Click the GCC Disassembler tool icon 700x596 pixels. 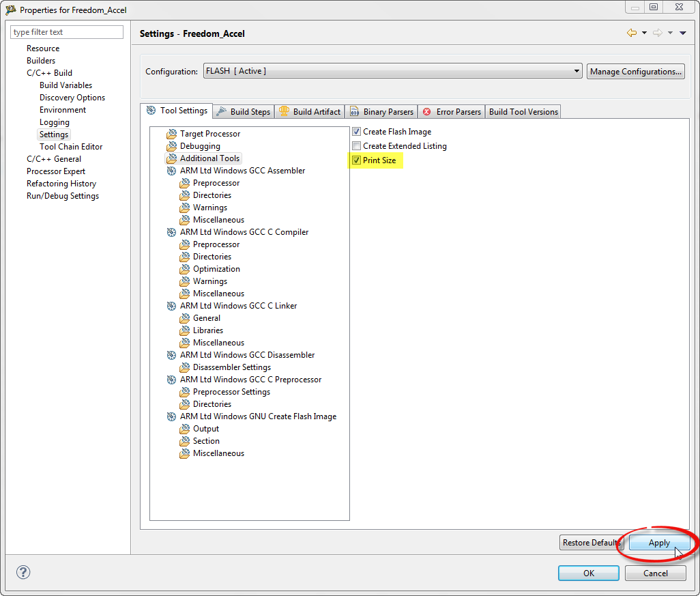click(x=171, y=355)
